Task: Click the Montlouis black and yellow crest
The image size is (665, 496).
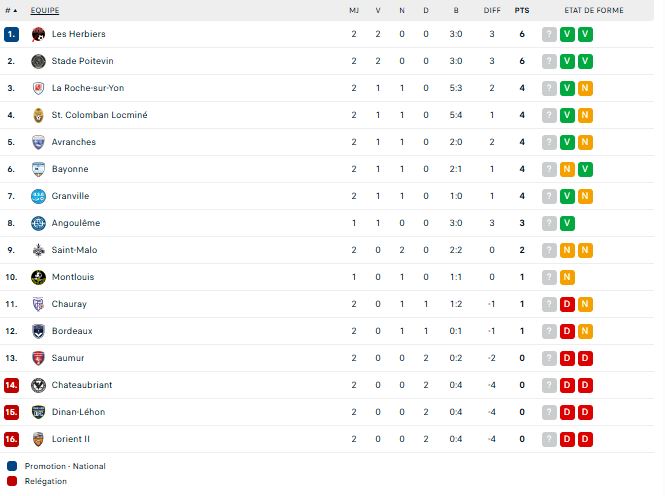Action: pos(38,277)
